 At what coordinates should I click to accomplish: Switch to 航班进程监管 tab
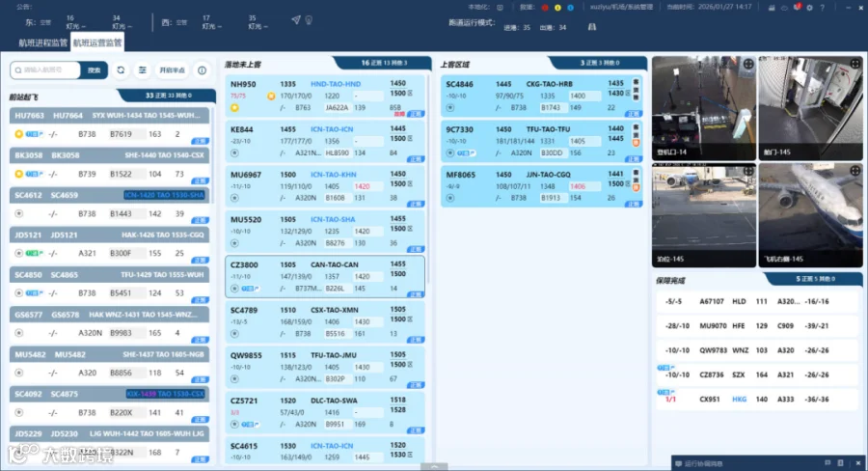tap(42, 42)
